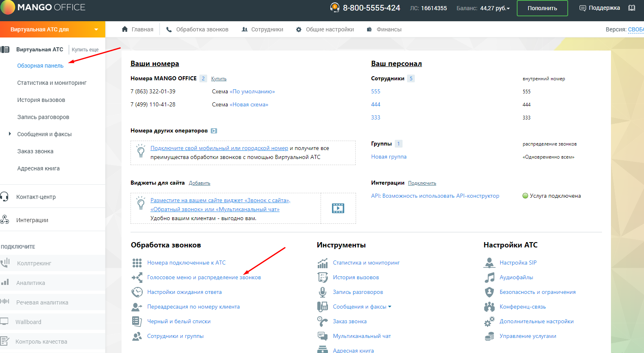Click the Конференц-связь group icon
The width and height of the screenshot is (644, 353).
[489, 307]
